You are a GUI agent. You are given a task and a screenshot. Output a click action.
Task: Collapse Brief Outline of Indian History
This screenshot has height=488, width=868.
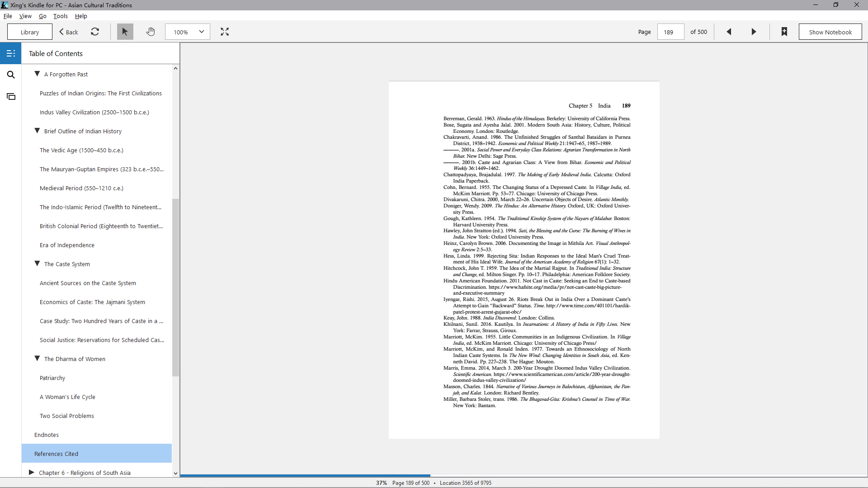pyautogui.click(x=37, y=131)
